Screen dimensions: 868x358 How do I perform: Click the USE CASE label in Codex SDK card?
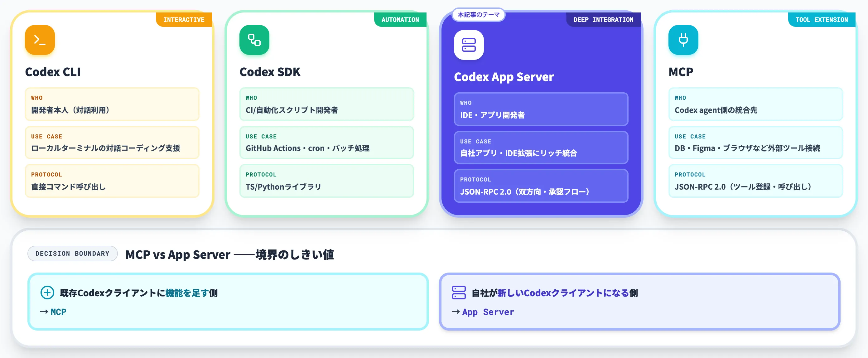tap(261, 137)
